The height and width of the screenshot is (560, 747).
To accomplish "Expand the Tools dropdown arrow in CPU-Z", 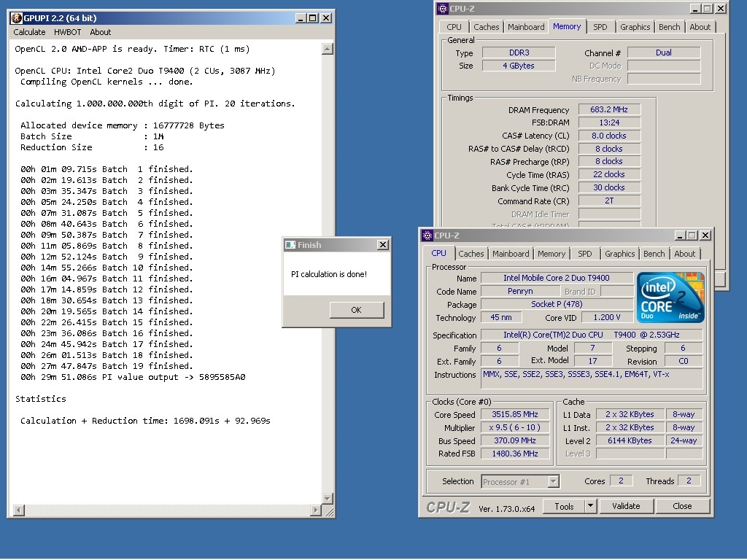I will click(x=591, y=506).
